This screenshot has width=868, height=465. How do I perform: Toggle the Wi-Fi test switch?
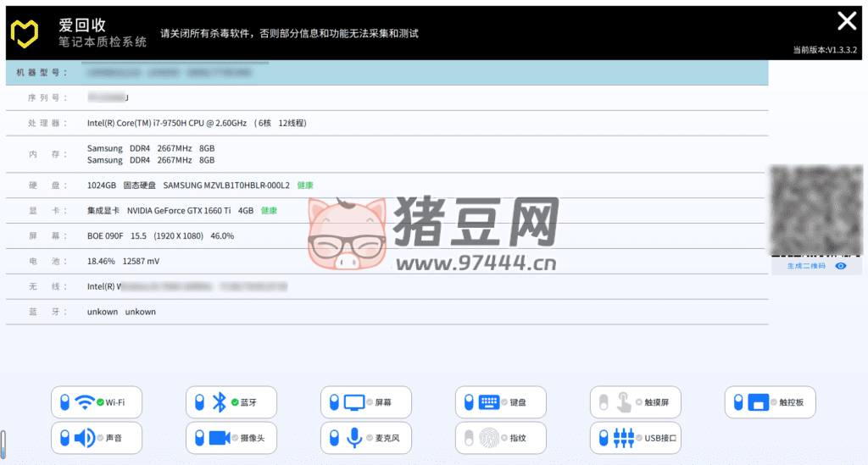pyautogui.click(x=64, y=402)
